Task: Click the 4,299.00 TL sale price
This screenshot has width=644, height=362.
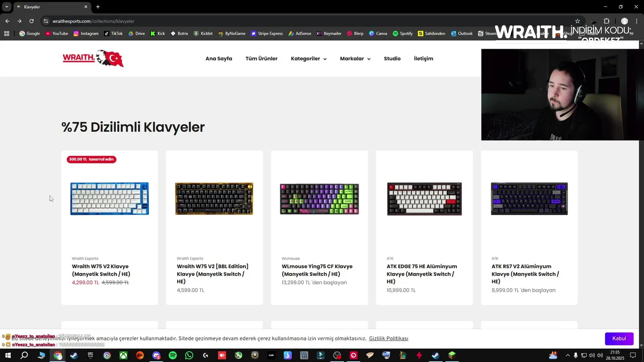Action: pos(86,283)
